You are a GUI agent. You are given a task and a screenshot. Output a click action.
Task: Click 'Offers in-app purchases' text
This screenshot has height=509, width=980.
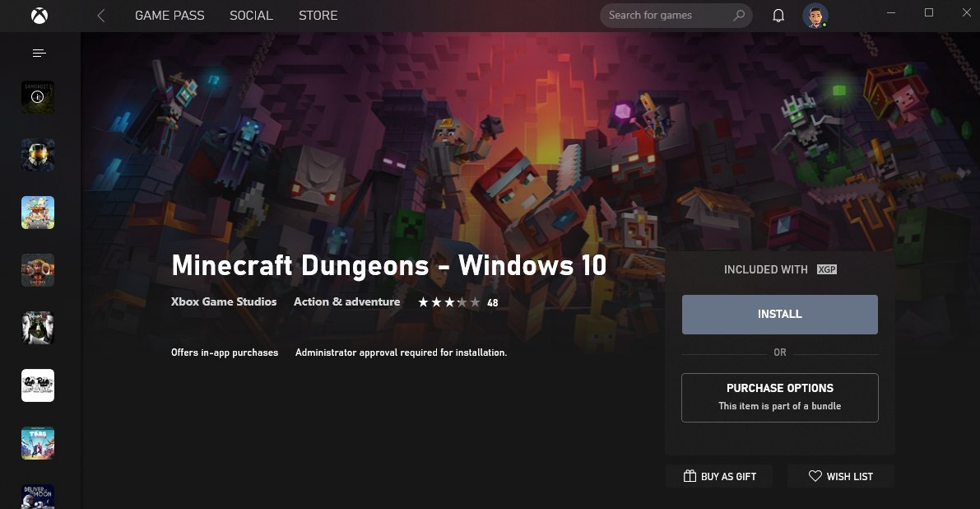pyautogui.click(x=225, y=353)
